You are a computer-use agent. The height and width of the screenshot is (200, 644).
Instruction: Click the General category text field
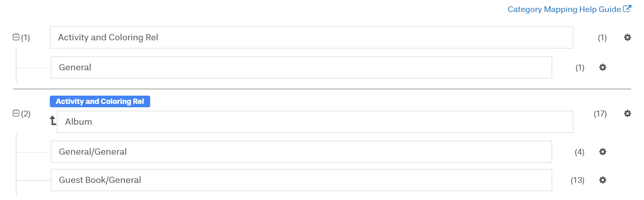click(301, 67)
